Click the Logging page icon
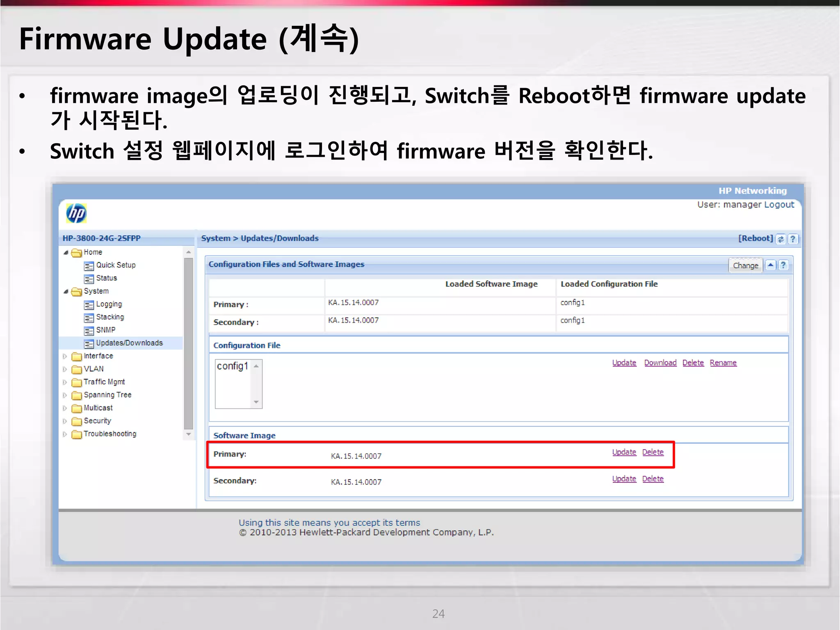This screenshot has width=840, height=630. pos(89,305)
